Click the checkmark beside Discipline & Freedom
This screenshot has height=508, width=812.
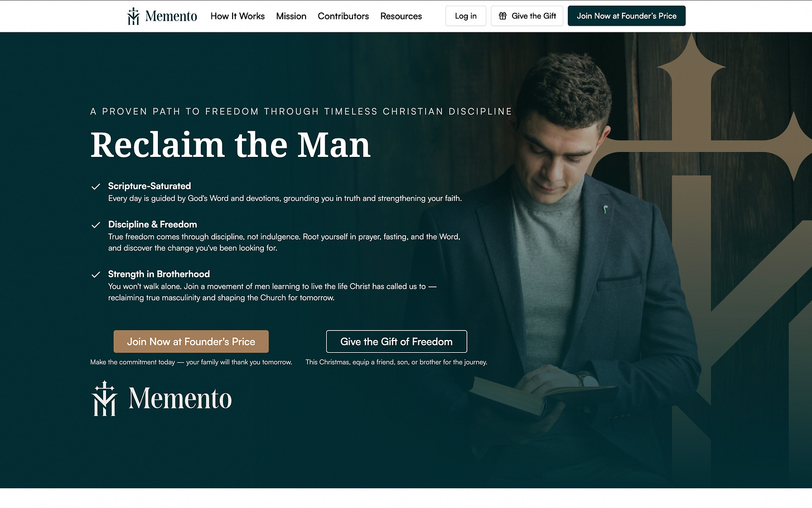point(96,225)
